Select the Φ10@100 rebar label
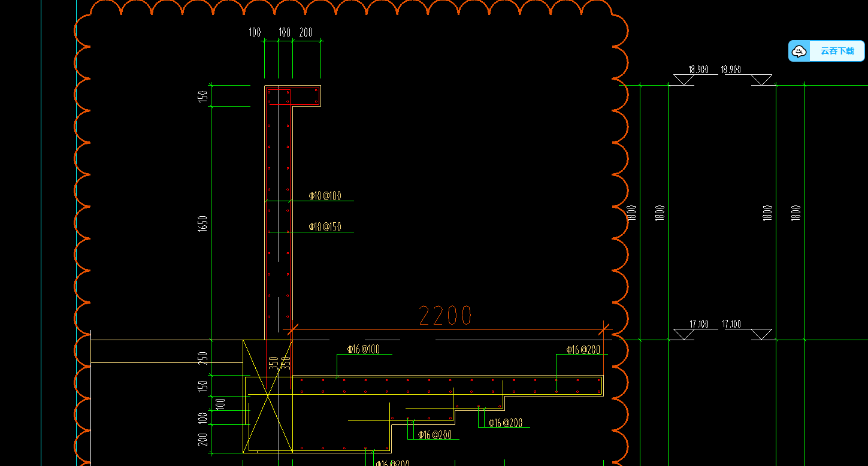Screen dimensions: 868x466 tap(325, 196)
